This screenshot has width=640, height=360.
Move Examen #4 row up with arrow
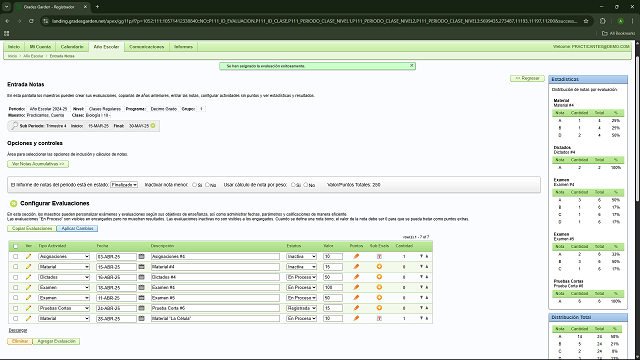pyautogui.click(x=427, y=287)
